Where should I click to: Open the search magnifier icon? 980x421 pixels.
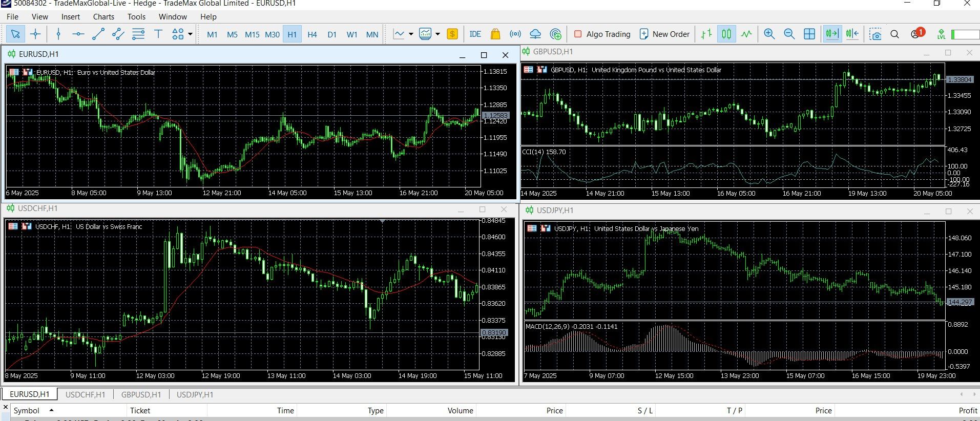click(x=894, y=34)
